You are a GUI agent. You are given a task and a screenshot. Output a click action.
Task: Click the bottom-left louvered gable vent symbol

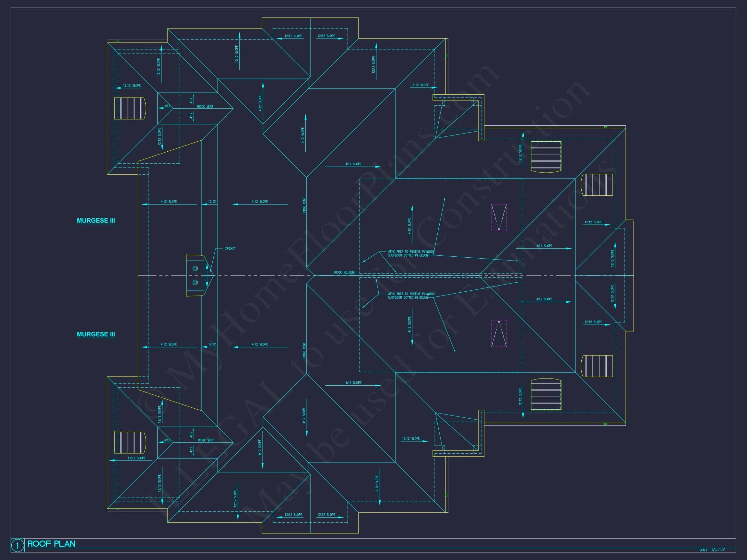[x=129, y=442]
